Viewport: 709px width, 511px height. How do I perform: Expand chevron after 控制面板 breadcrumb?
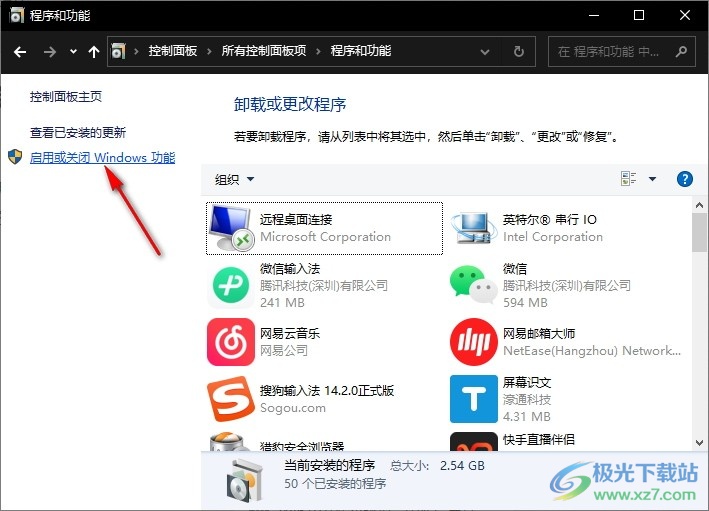click(209, 52)
